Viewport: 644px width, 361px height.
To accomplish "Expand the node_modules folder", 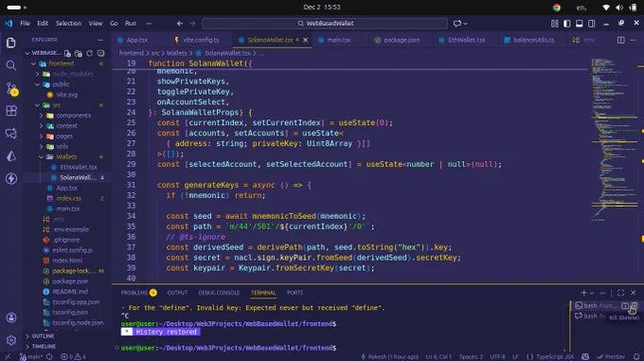I will (x=37, y=74).
